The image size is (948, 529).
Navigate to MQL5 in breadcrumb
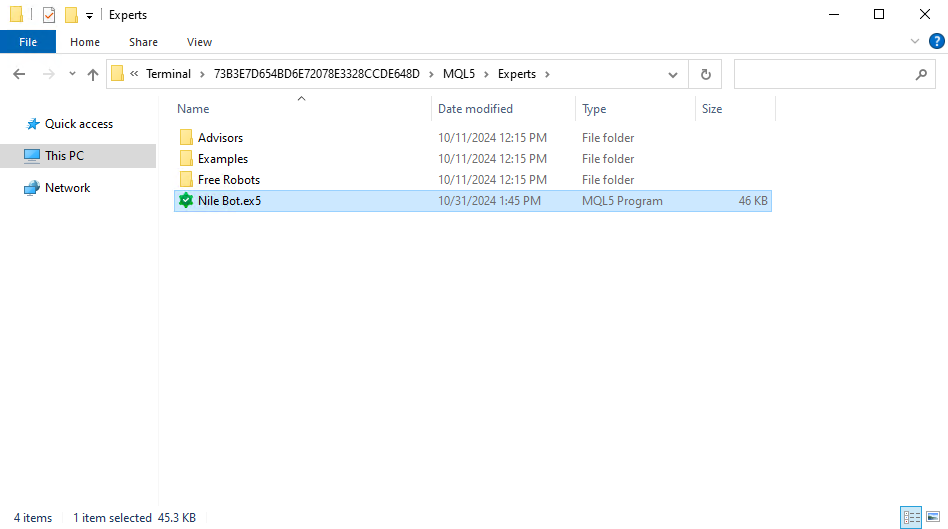point(459,74)
